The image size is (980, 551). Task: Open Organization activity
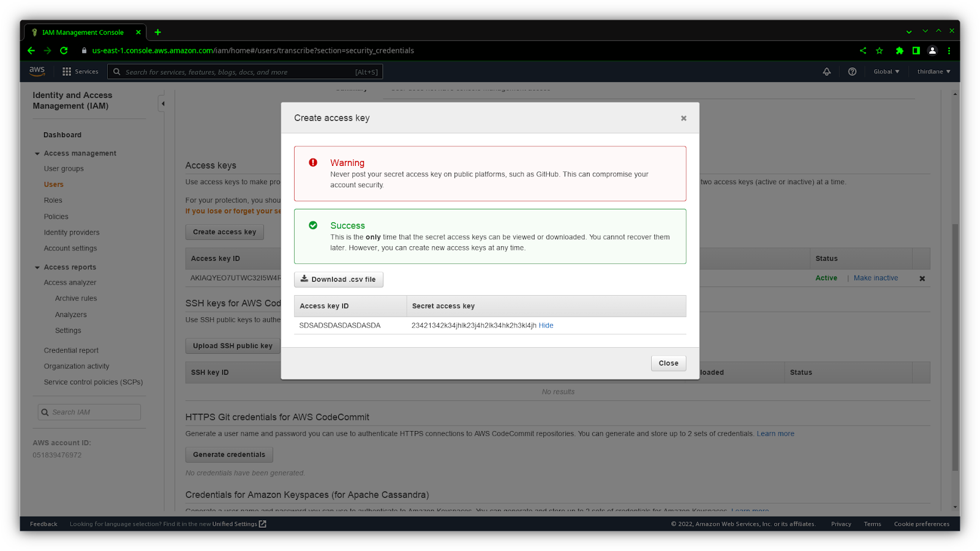click(77, 366)
